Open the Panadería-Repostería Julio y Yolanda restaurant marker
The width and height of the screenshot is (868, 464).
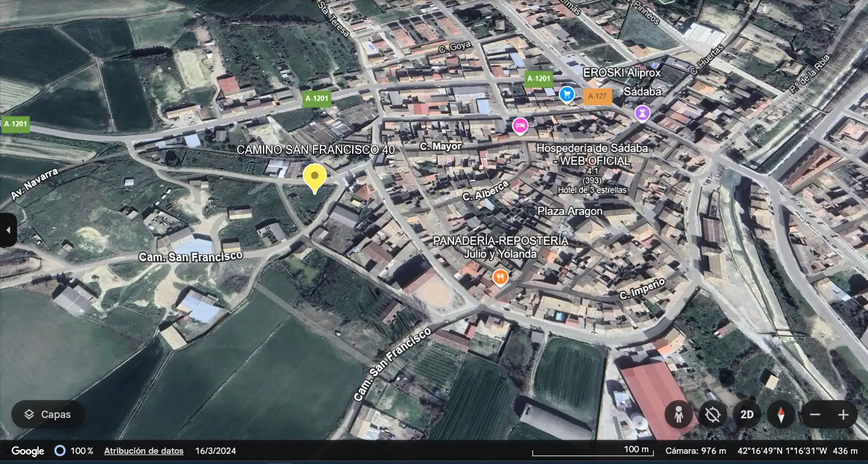point(500,277)
